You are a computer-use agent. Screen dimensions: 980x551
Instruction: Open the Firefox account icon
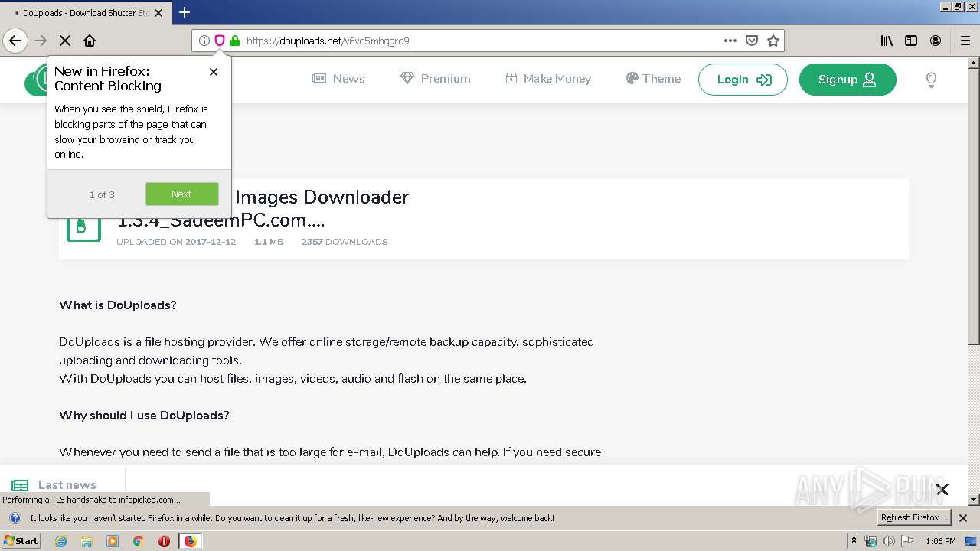point(936,41)
